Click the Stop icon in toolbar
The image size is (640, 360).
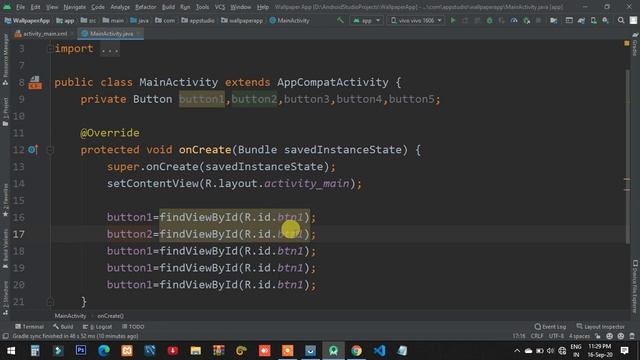point(539,20)
